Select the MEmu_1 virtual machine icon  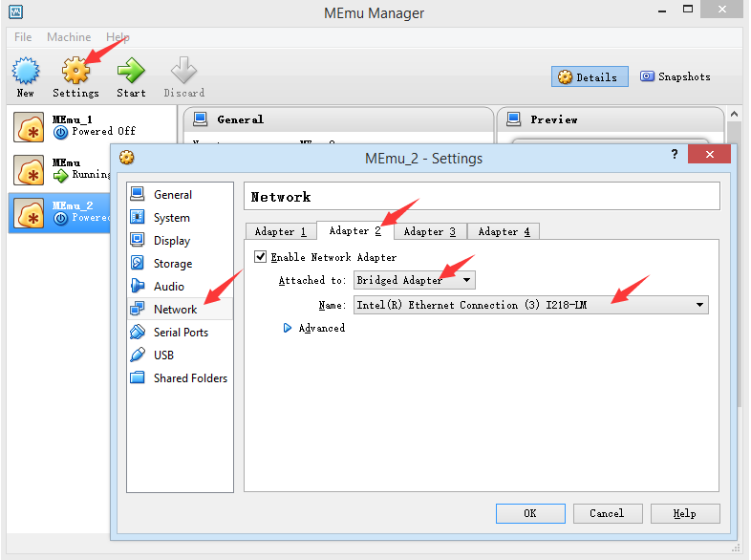pos(30,128)
